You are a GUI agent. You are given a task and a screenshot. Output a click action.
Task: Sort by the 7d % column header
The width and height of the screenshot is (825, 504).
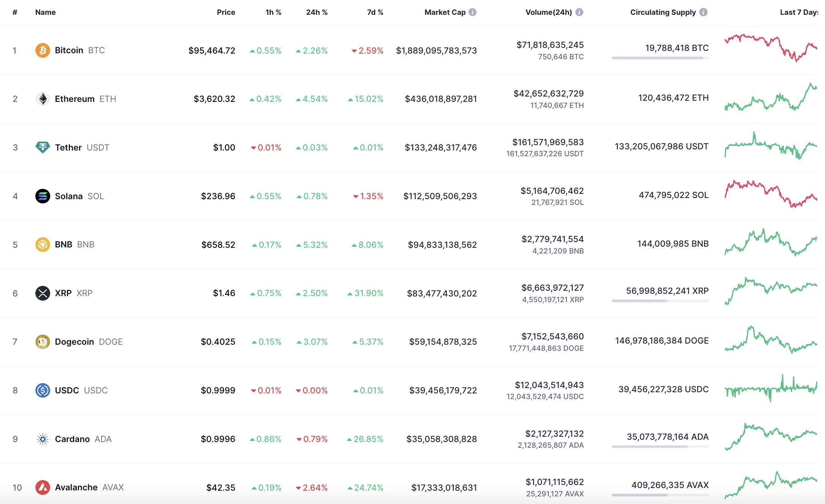tap(375, 12)
